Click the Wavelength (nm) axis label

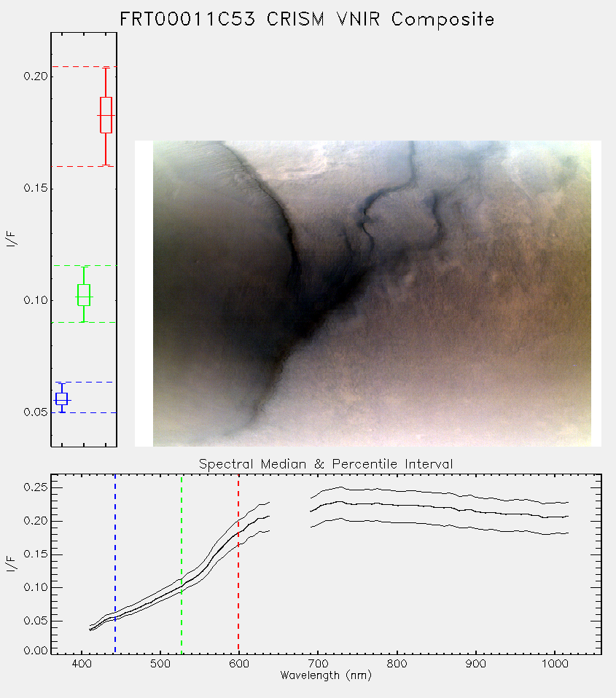(x=326, y=675)
